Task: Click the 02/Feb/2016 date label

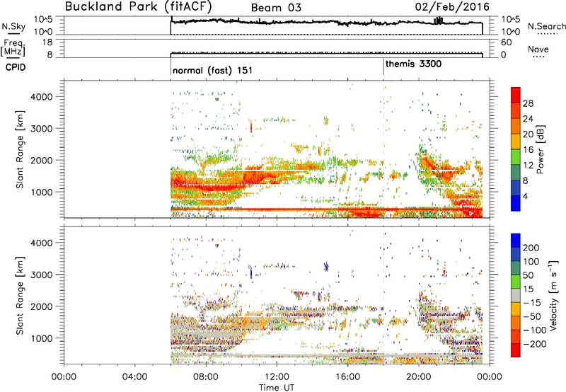Action: (x=452, y=7)
